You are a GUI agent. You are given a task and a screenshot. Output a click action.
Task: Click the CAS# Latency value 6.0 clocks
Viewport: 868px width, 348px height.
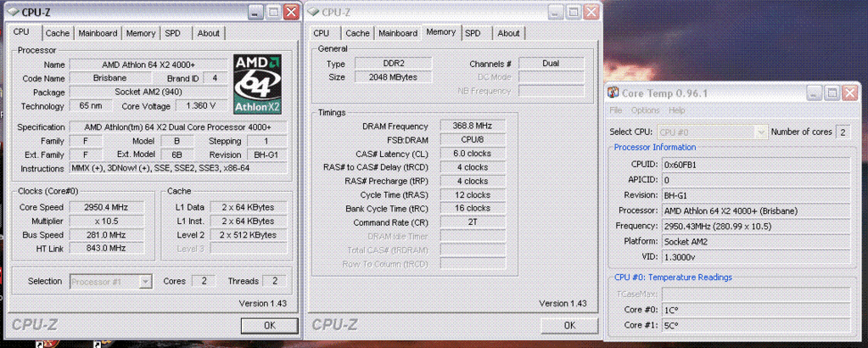click(x=473, y=154)
